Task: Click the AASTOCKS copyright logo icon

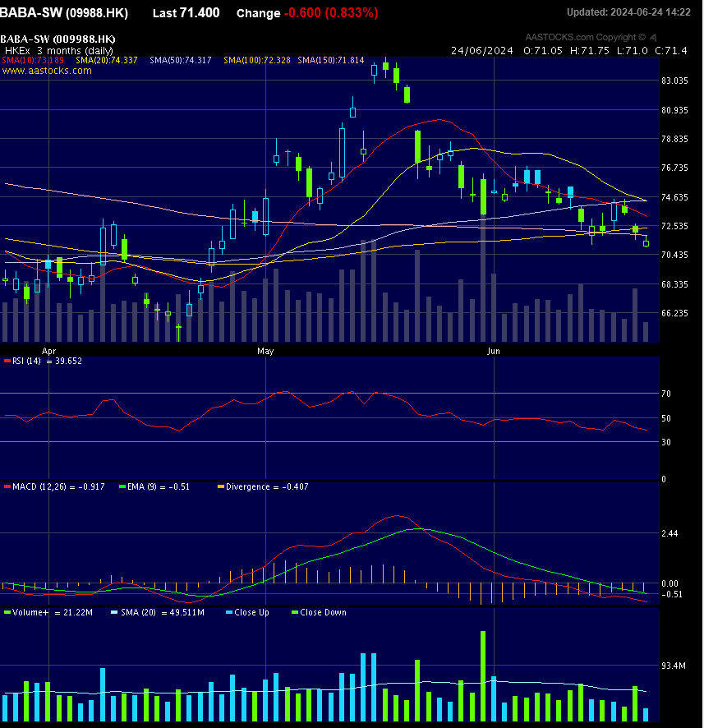Action: click(654, 37)
